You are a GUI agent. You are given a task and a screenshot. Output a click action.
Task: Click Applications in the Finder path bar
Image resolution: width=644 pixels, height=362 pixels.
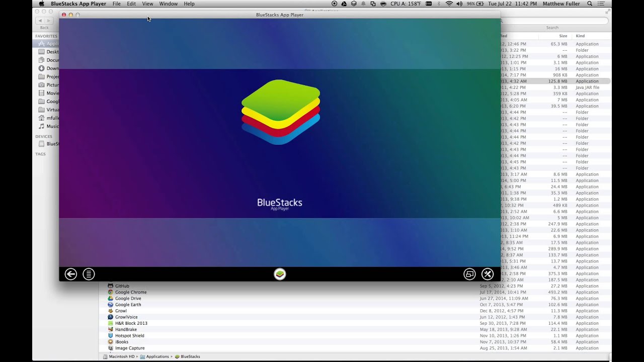click(154, 356)
